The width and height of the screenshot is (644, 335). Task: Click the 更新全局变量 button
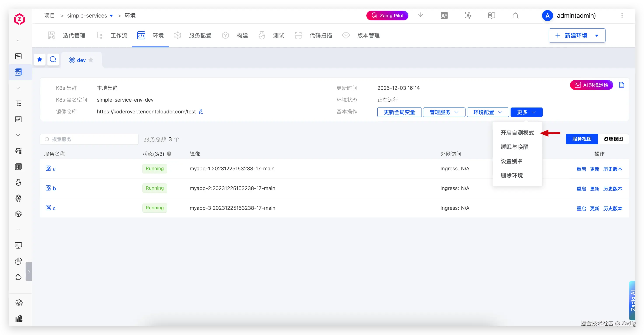(399, 112)
